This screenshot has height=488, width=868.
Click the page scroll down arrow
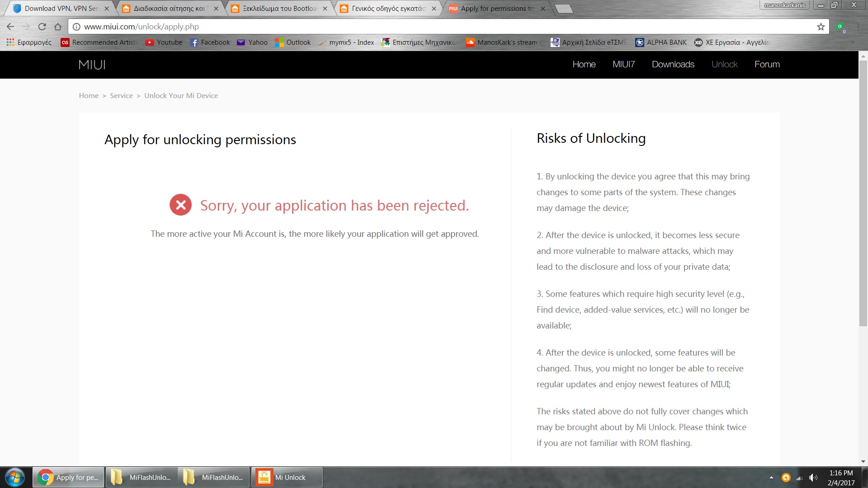coord(863,461)
